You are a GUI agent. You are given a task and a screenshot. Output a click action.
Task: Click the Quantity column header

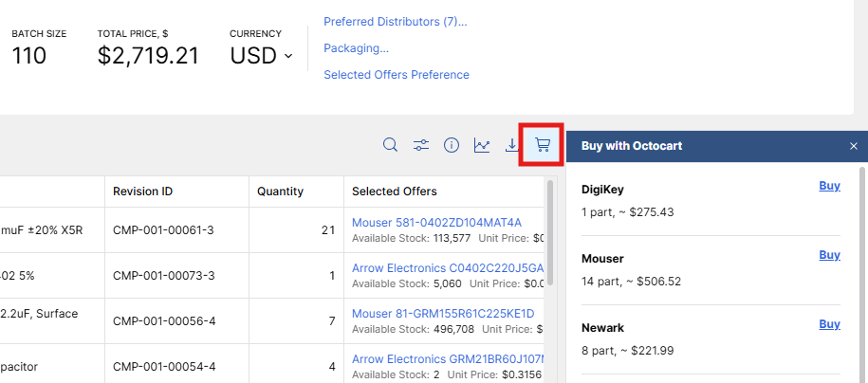coord(280,191)
